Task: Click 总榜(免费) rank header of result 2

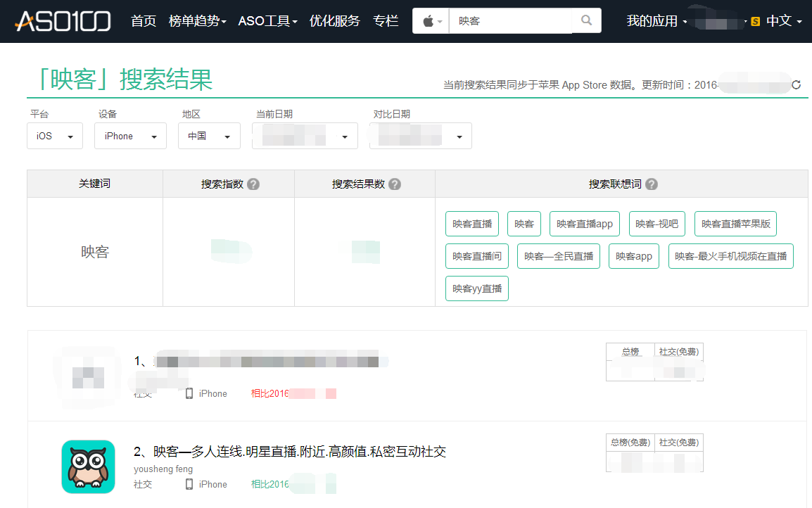Action: click(x=630, y=443)
